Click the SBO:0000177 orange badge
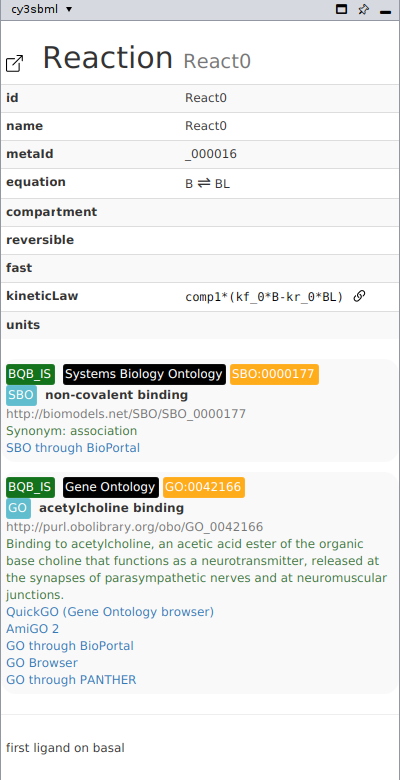The height and width of the screenshot is (780, 400). (274, 374)
